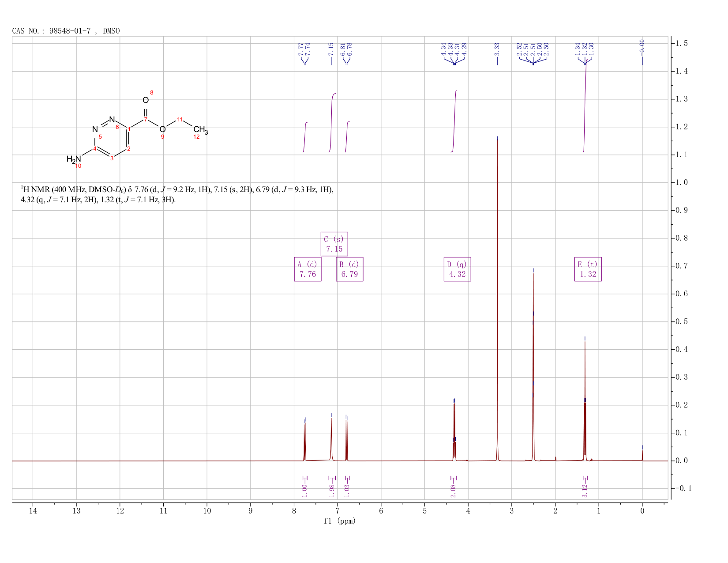
Task: Click the integral curve above the 4.32 quartet
Action: coord(454,121)
